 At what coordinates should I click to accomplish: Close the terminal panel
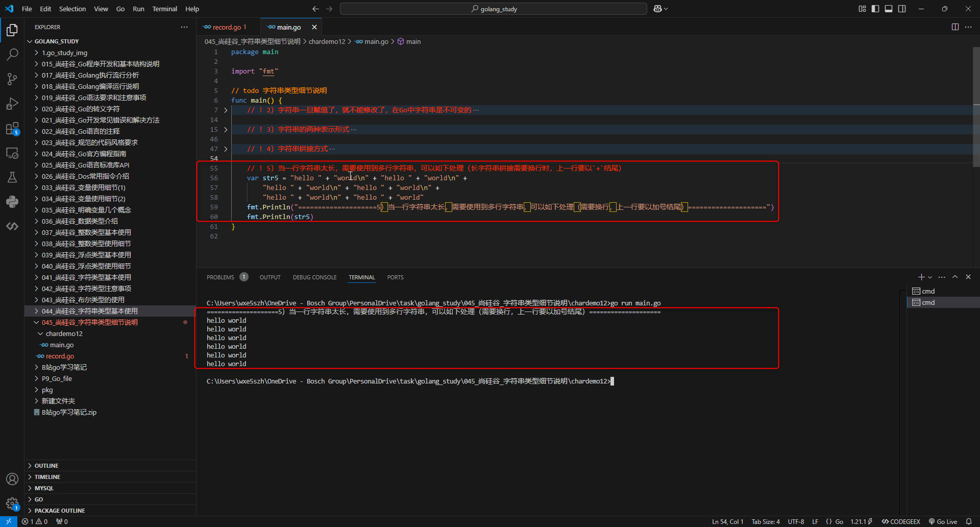coord(968,277)
